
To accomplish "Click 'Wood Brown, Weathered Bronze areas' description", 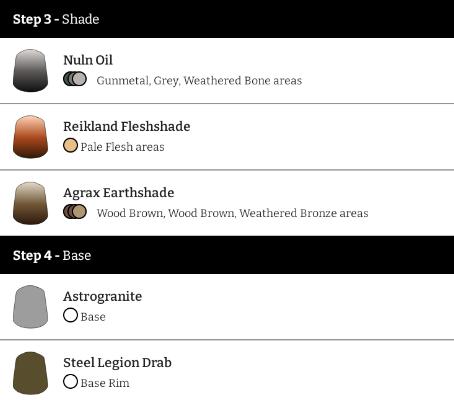I will pyautogui.click(x=233, y=213).
